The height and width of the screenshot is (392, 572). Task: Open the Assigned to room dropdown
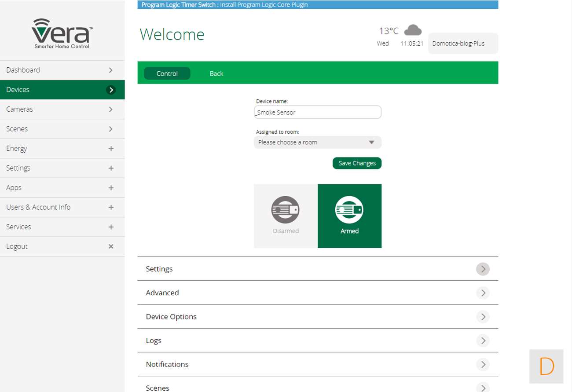(317, 143)
